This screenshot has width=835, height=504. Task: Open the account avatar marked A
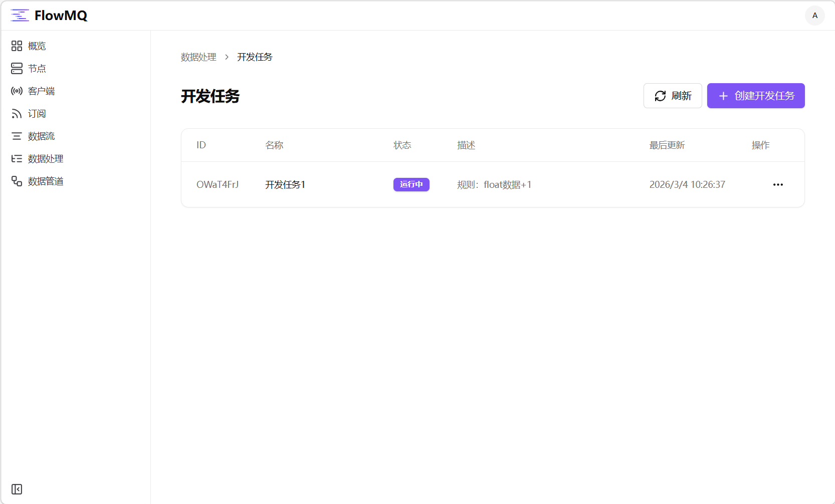[x=814, y=16]
